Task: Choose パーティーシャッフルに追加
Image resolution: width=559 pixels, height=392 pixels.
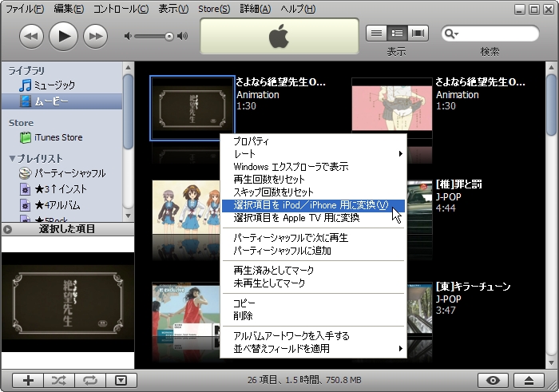Action: (x=313, y=251)
